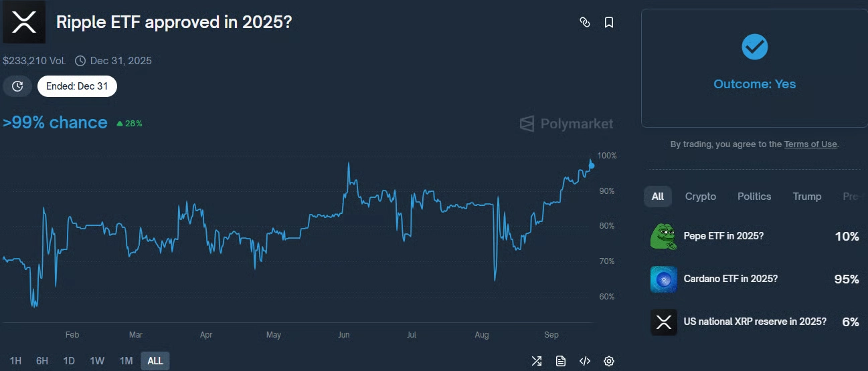
Task: Open the Terms of Use link
Action: point(810,144)
